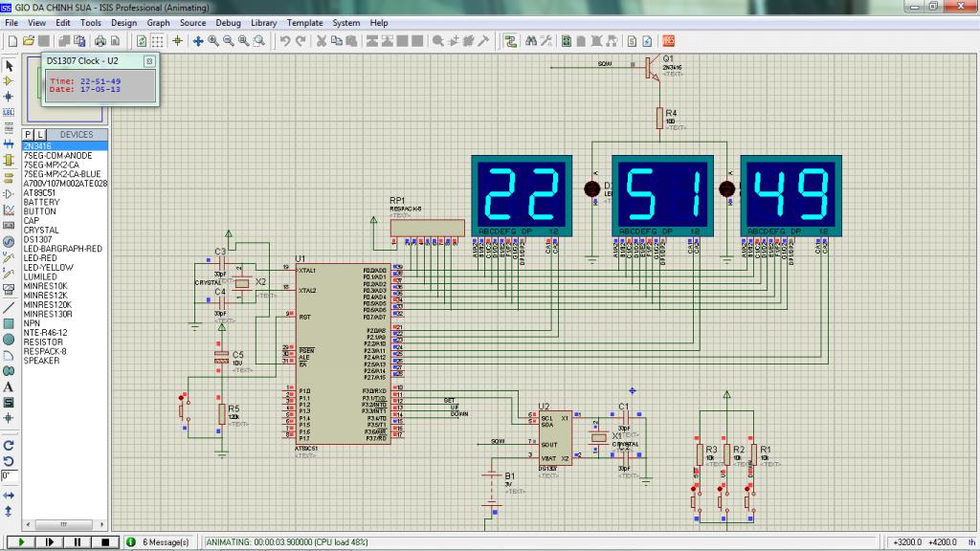This screenshot has height=551, width=980.
Task: Click the horizontal mirror flip icon
Action: (9, 495)
